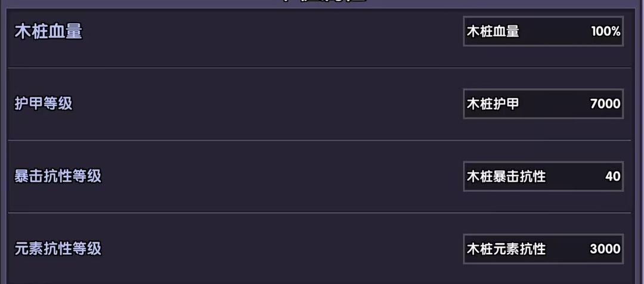Click the divider line below the 暴击抗性等级 row
644x284 pixels.
click(x=319, y=212)
